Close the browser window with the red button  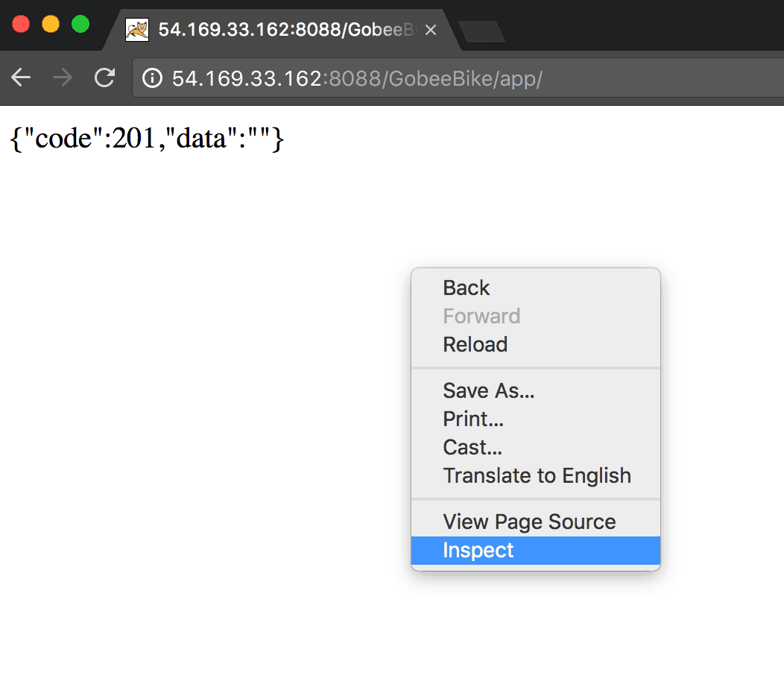click(x=21, y=24)
